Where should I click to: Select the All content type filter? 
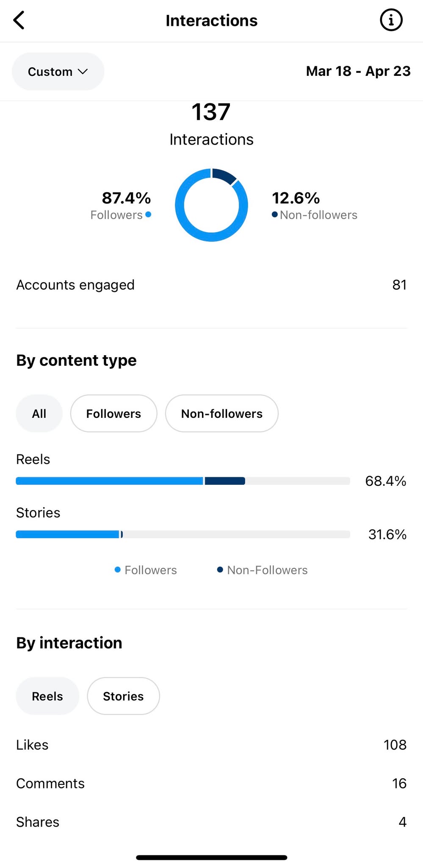coord(39,414)
